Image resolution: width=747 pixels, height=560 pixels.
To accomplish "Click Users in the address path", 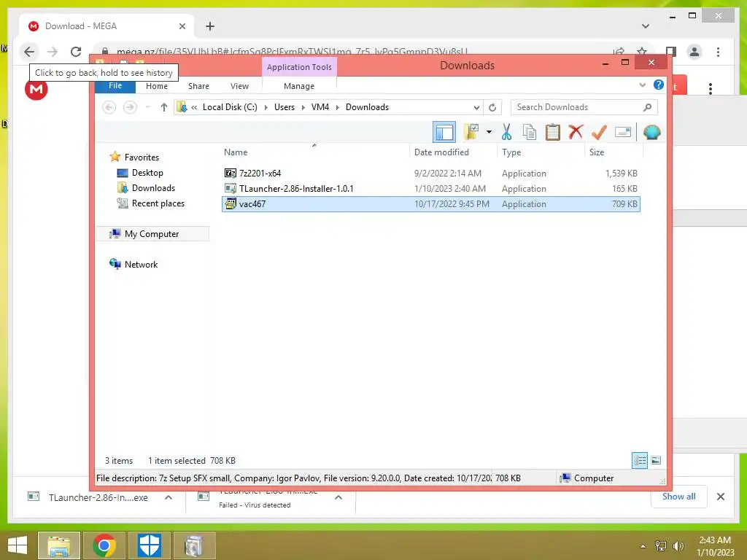I will tap(285, 107).
